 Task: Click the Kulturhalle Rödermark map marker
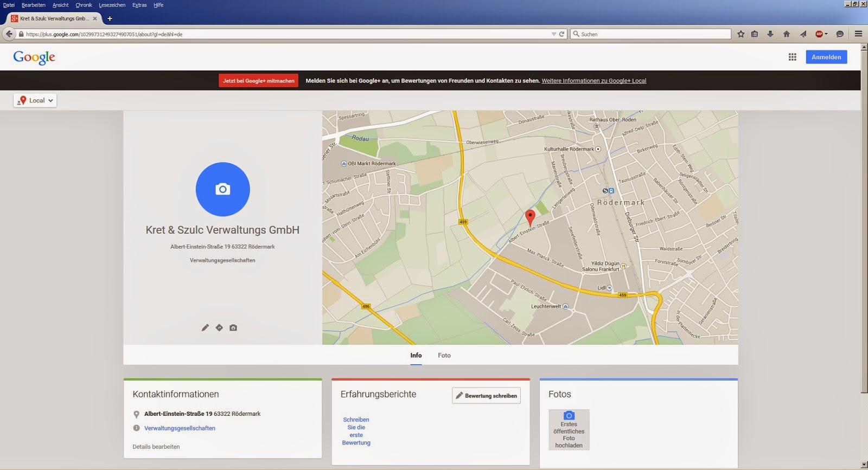coord(598,149)
